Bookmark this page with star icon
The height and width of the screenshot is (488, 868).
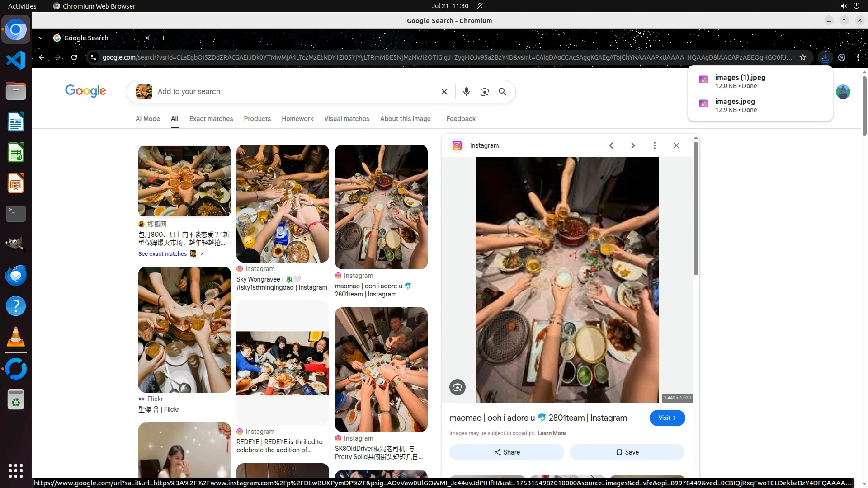(802, 57)
